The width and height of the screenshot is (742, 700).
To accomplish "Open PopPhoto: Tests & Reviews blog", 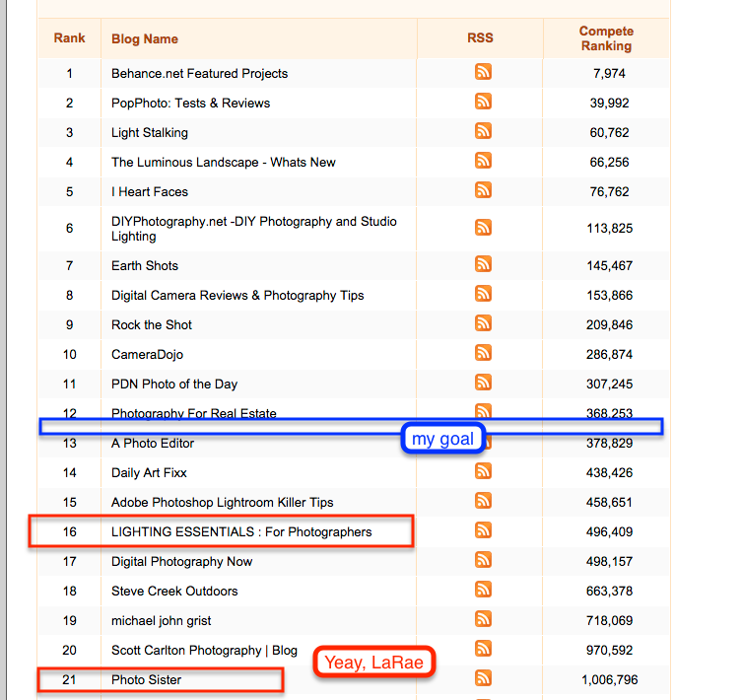I will (x=191, y=104).
